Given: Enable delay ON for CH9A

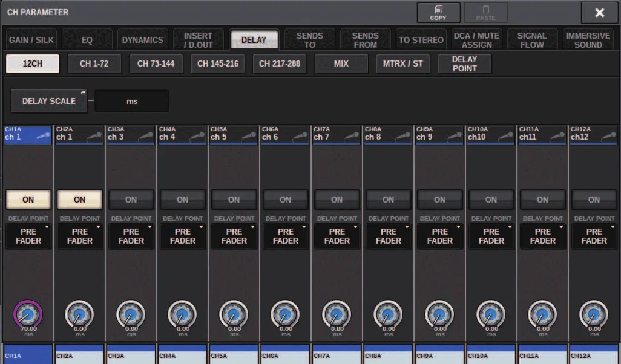Looking at the screenshot, I should 440,200.
